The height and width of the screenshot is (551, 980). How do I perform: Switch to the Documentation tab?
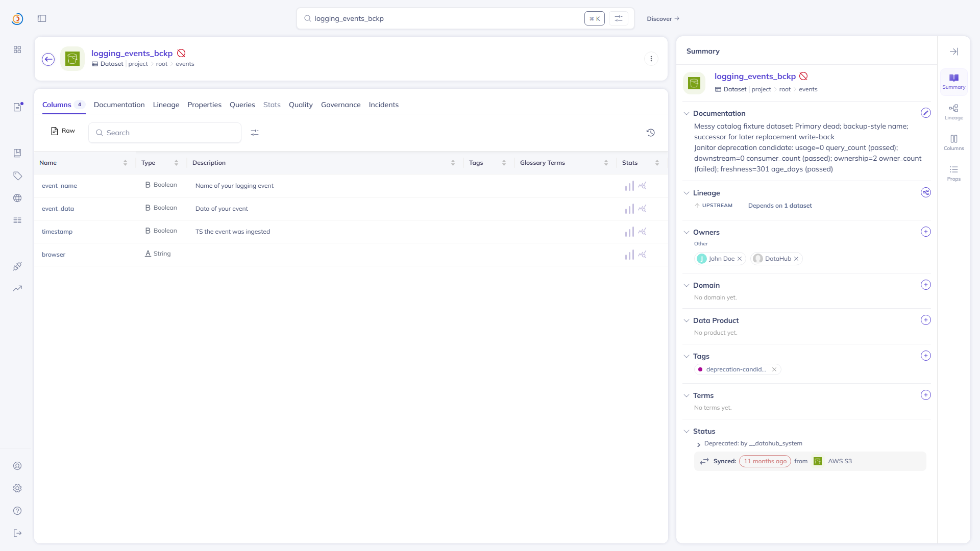click(x=119, y=105)
